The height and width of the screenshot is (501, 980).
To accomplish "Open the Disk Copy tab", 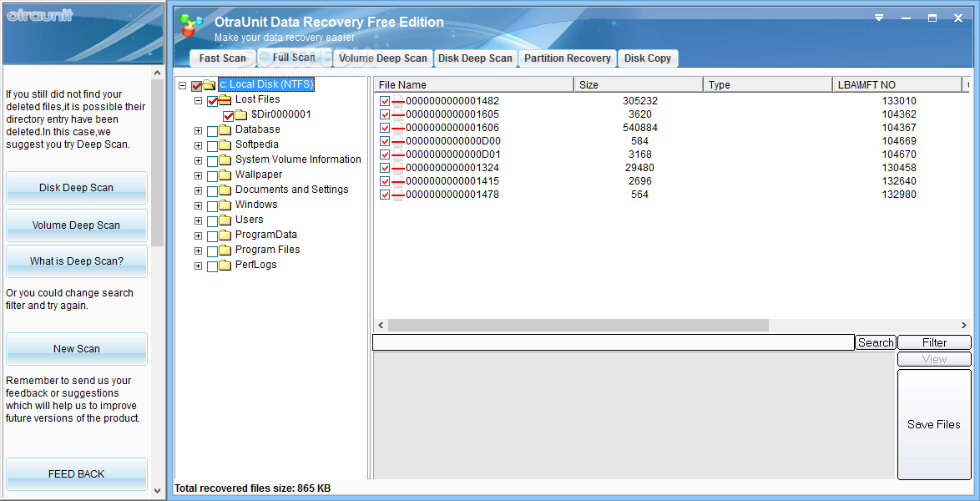I will 648,58.
